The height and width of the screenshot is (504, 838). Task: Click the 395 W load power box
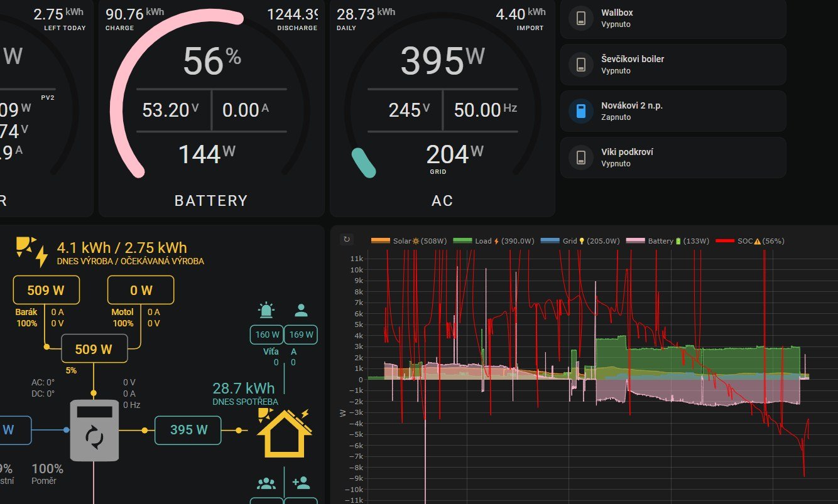point(188,430)
